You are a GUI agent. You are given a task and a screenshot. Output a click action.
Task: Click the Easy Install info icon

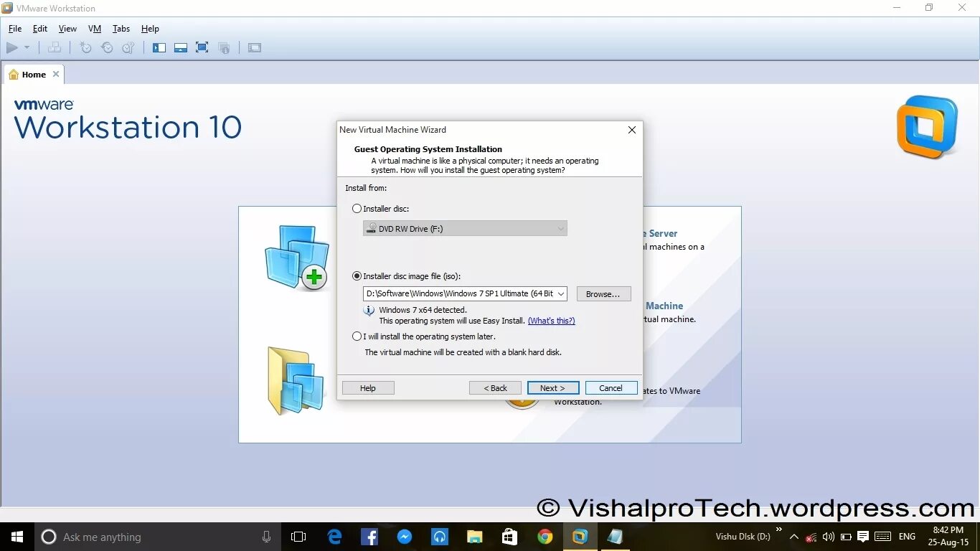click(x=369, y=311)
